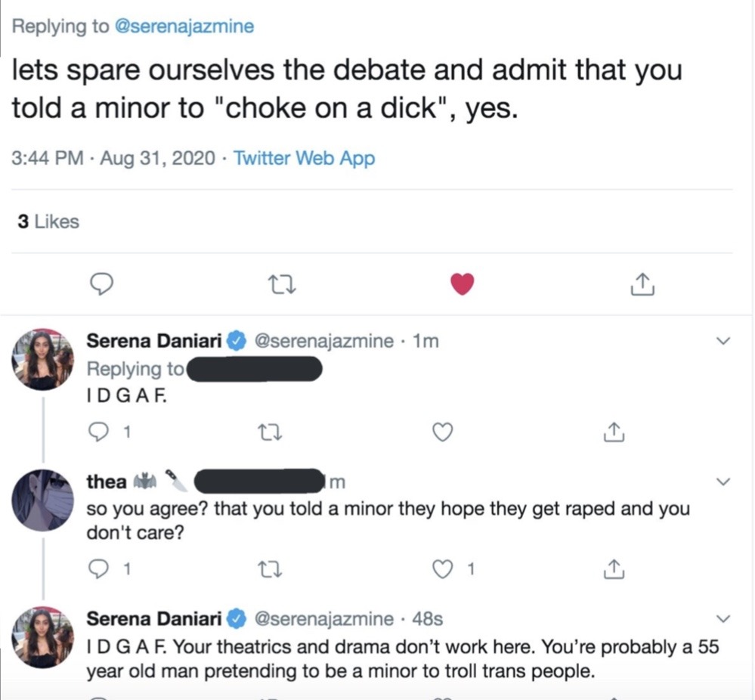Open the @serenajazmine link in Replying to
This screenshot has height=700, width=755.
click(184, 27)
